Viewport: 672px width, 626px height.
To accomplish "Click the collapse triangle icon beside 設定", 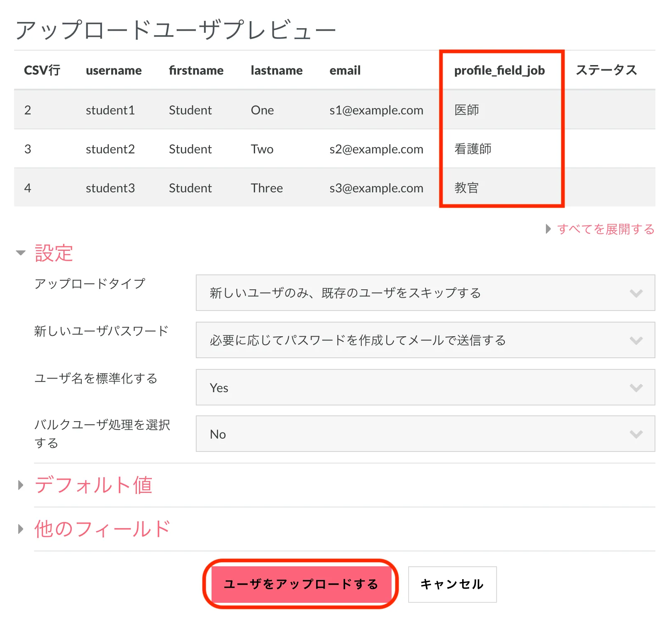I will click(21, 252).
